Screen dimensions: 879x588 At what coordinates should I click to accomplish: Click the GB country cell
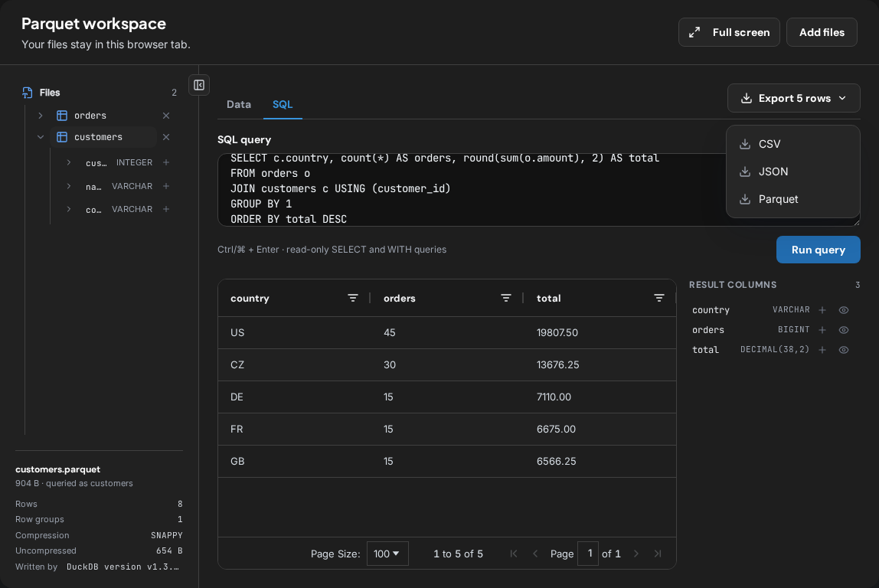coord(294,462)
